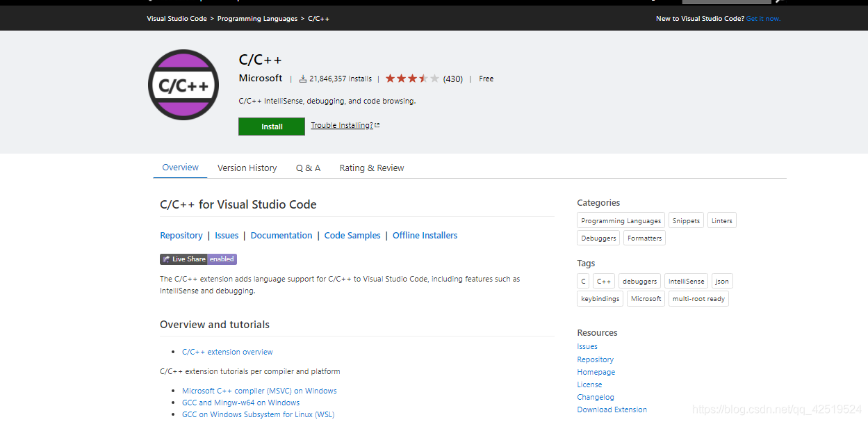Click the keybindings tag
The height and width of the screenshot is (422, 868).
(600, 298)
